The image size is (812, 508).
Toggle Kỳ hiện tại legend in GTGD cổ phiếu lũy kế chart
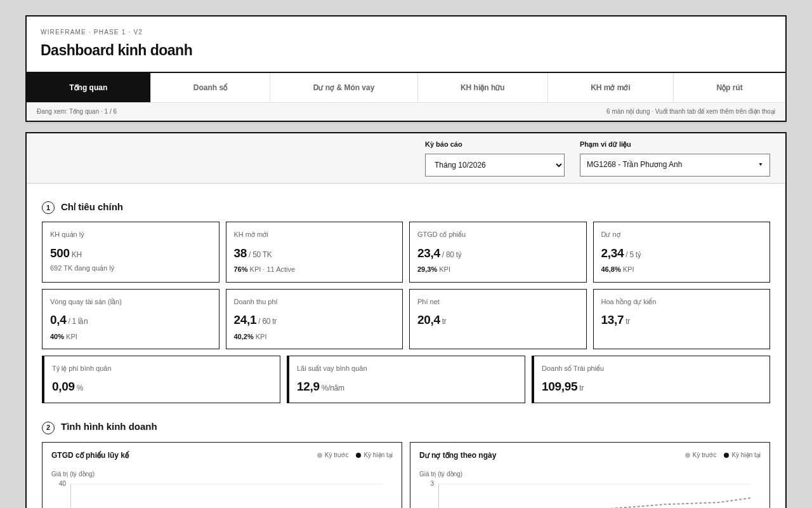374,455
